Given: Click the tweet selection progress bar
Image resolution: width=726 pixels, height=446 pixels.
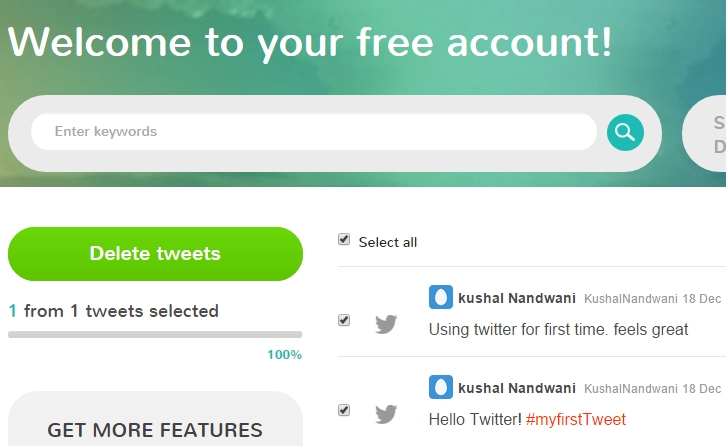Looking at the screenshot, I should tap(155, 334).
